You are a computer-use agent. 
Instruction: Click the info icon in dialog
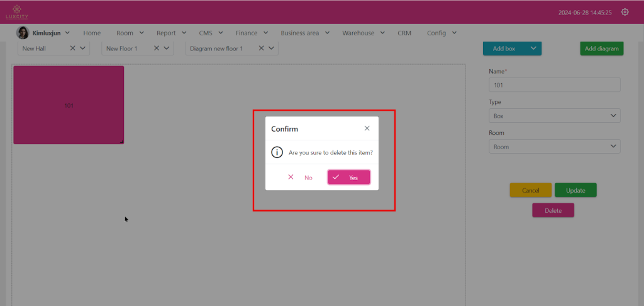click(x=277, y=152)
